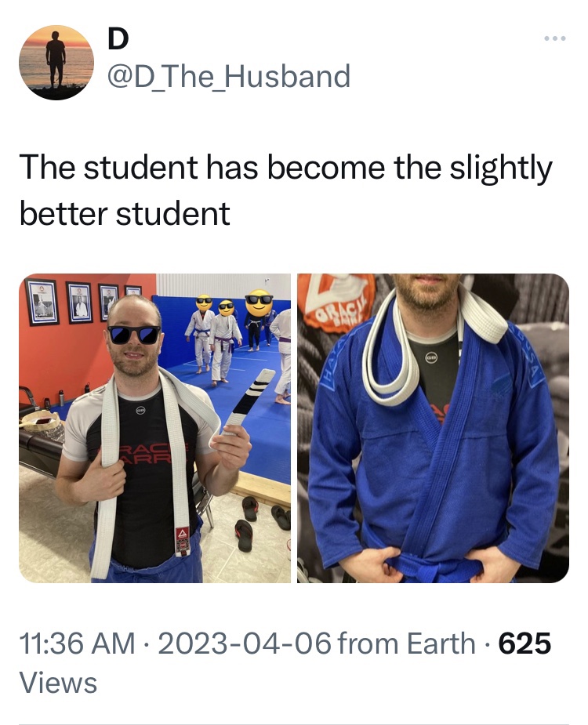Open the @D_The_Husband handle link
This screenshot has width=588, height=725.
229,76
